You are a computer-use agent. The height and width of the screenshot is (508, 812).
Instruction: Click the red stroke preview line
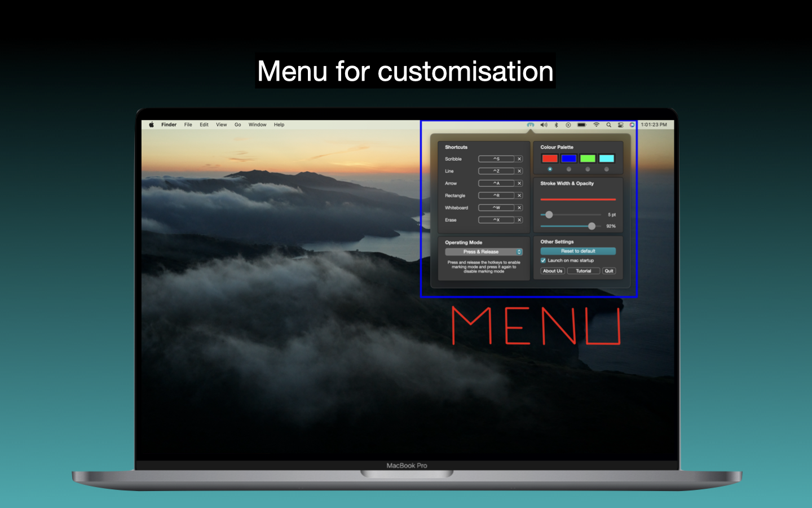coord(578,200)
